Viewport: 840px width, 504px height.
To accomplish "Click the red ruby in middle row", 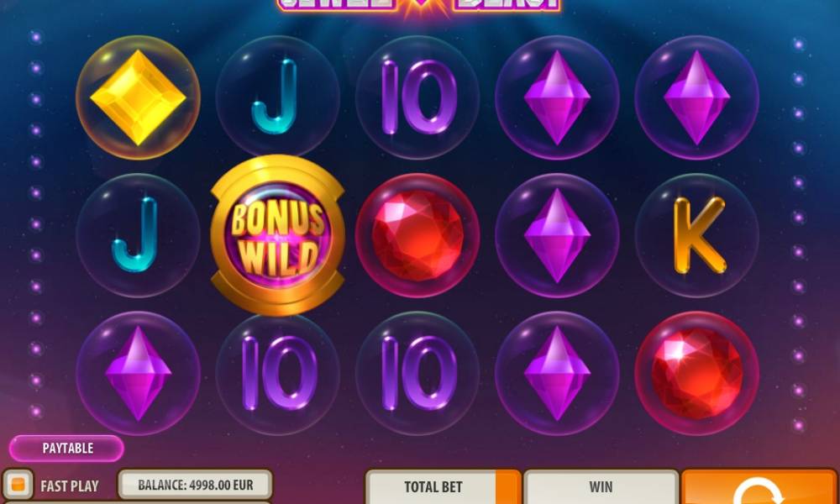I will coord(417,235).
